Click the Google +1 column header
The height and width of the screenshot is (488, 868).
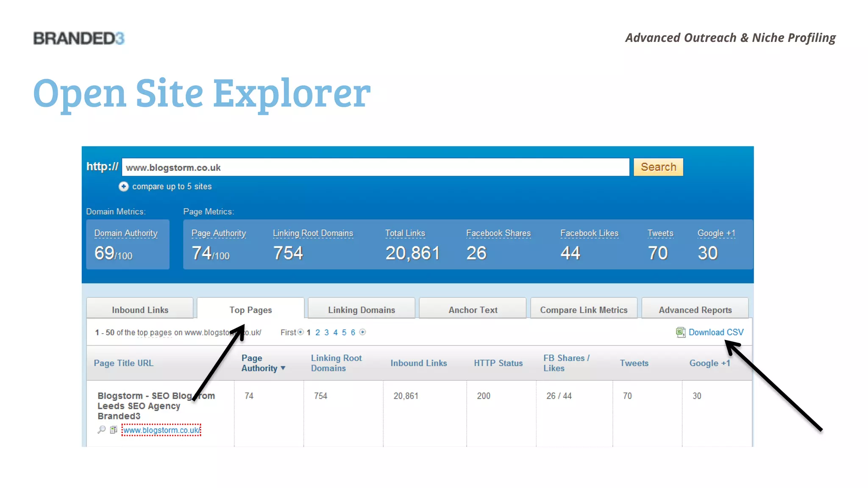point(709,363)
